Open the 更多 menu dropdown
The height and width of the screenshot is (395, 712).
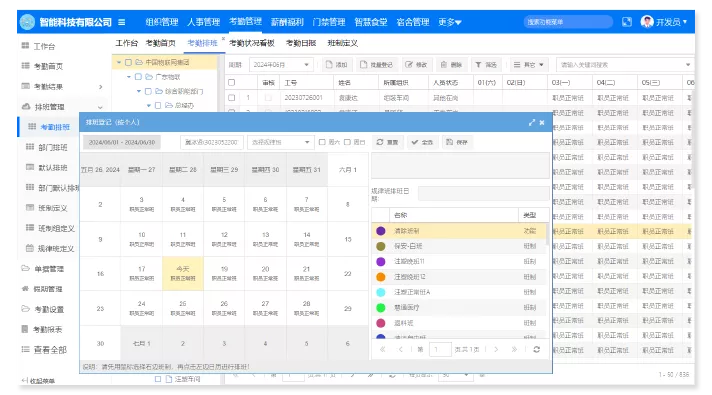pos(450,22)
